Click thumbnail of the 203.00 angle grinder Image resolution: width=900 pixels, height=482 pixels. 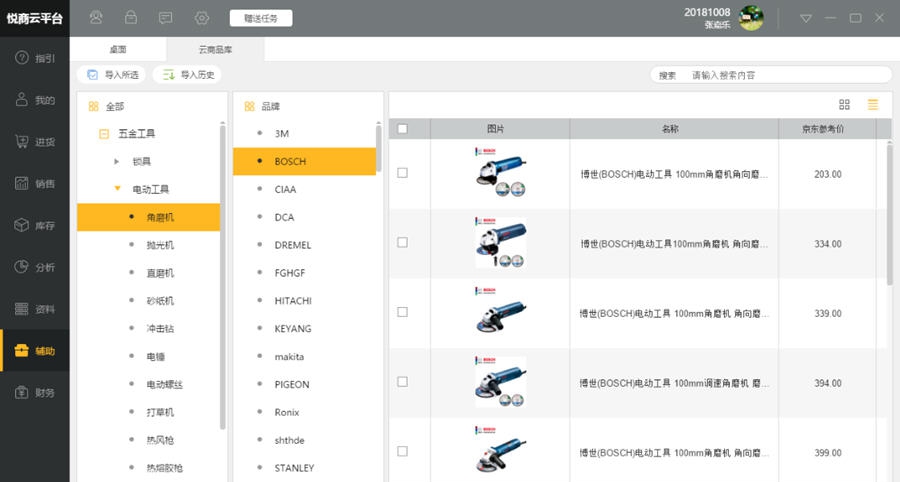pyautogui.click(x=501, y=173)
